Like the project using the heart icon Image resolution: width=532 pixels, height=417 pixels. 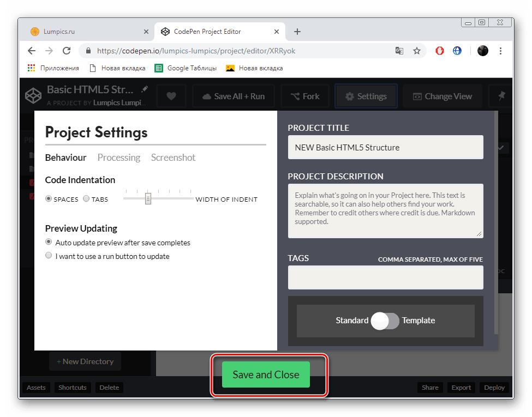coord(171,95)
